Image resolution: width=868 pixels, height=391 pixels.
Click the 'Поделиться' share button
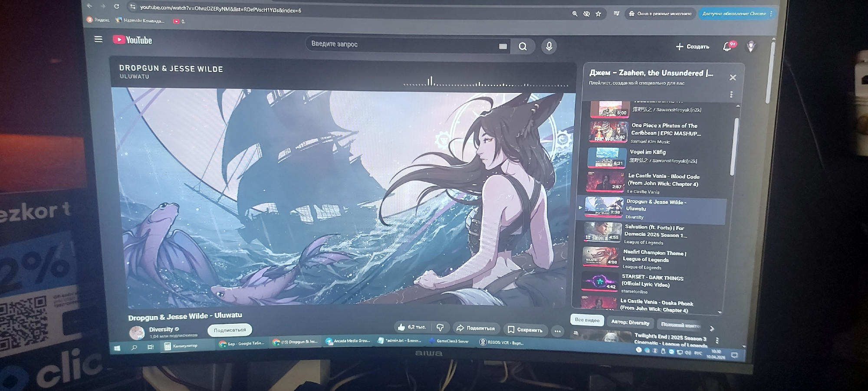[476, 328]
